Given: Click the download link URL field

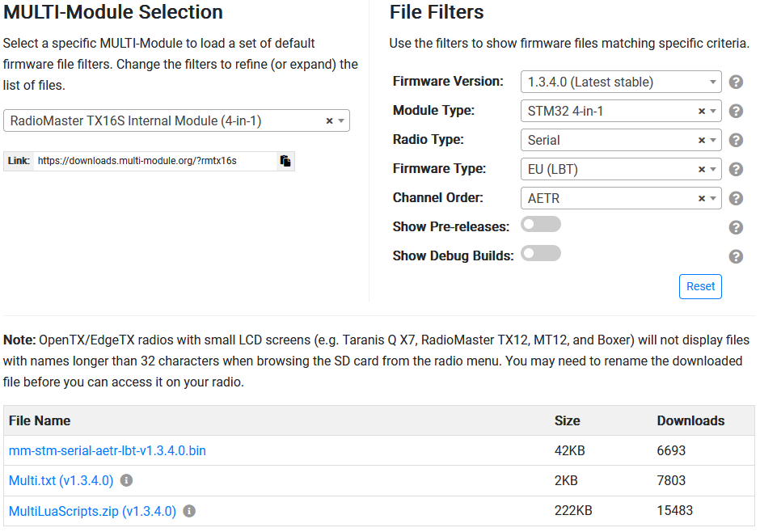Looking at the screenshot, I should coord(154,161).
